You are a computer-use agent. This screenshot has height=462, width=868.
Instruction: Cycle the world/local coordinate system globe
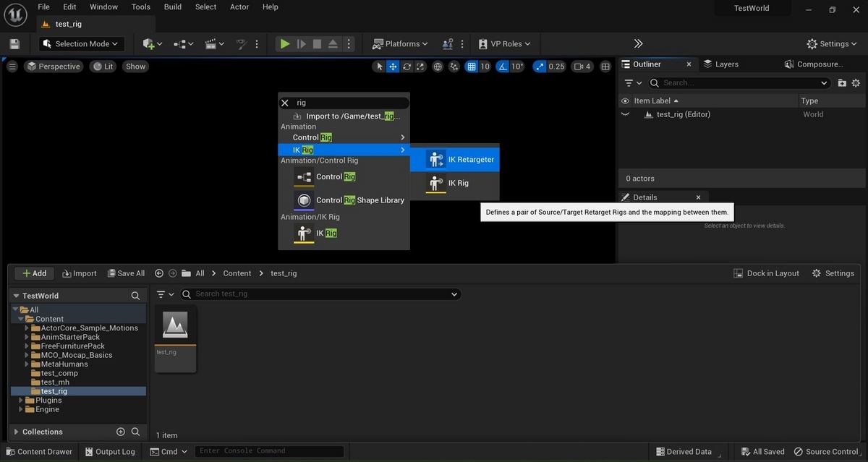[x=438, y=67]
